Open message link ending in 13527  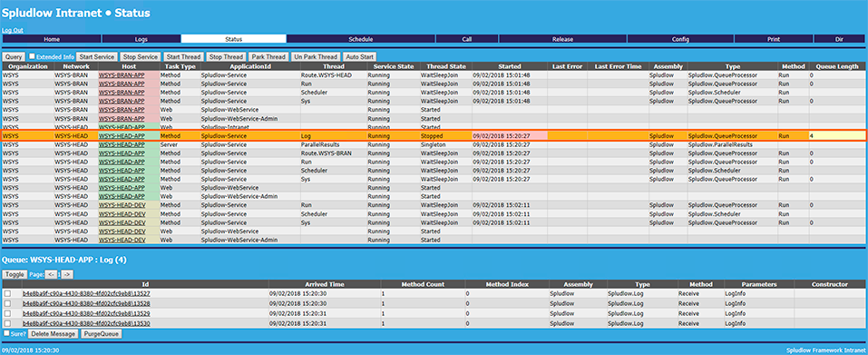86,293
